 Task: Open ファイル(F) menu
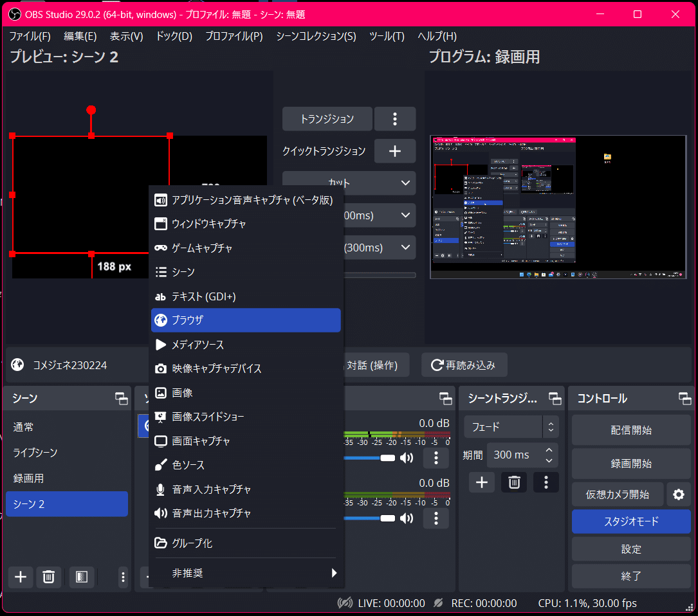(x=30, y=36)
